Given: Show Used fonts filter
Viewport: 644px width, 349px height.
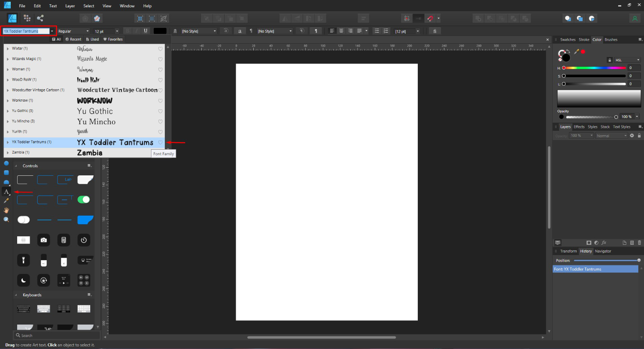Looking at the screenshot, I should [92, 39].
